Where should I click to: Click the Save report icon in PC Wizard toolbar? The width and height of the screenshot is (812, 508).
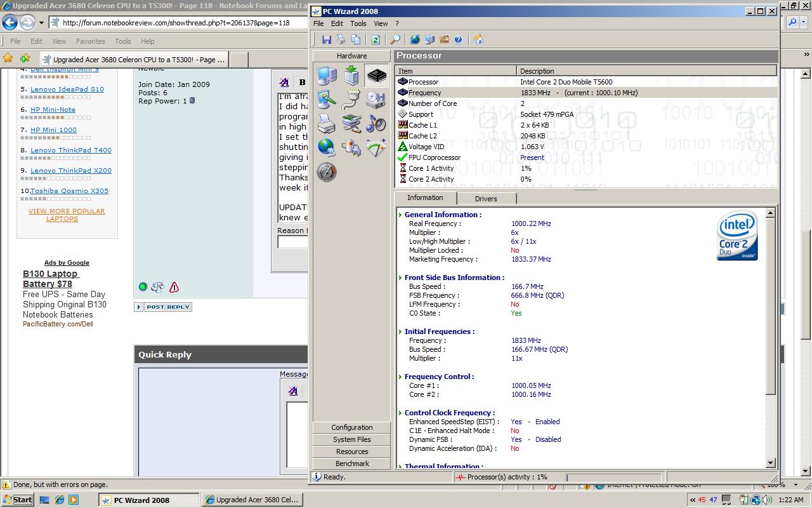326,39
